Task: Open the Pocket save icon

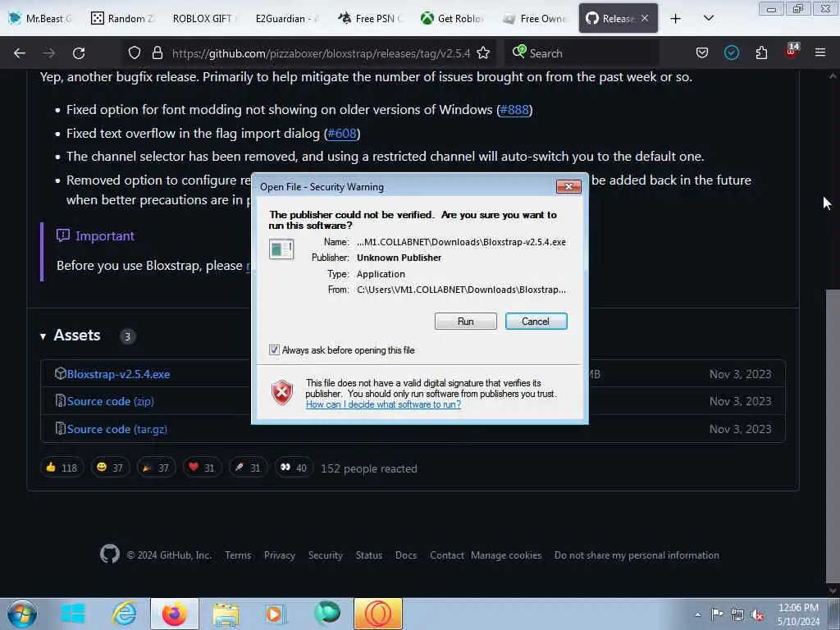Action: pyautogui.click(x=702, y=53)
